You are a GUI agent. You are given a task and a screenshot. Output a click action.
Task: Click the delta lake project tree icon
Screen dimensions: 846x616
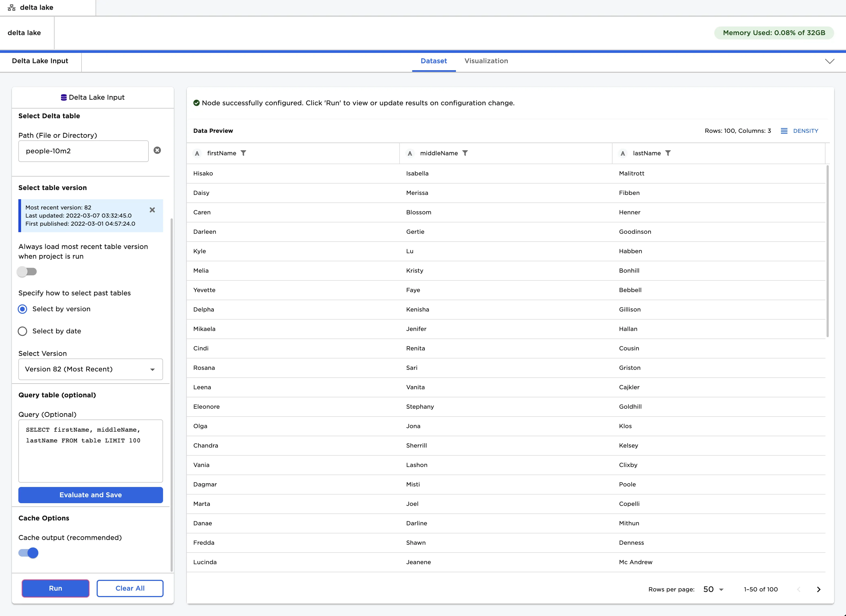12,8
